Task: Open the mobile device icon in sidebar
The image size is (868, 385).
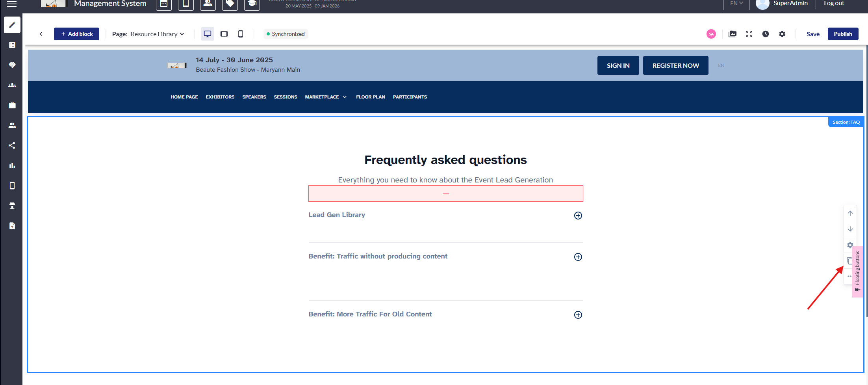Action: click(12, 186)
